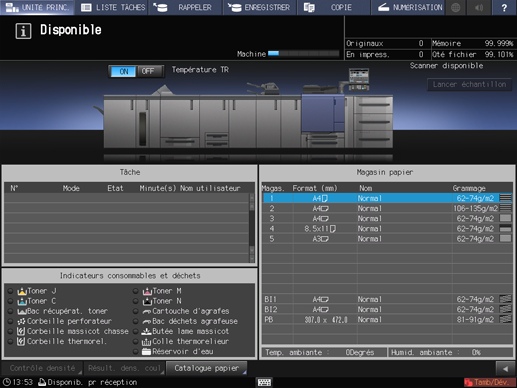
Task: Click the Toner N icon
Action: 147,301
